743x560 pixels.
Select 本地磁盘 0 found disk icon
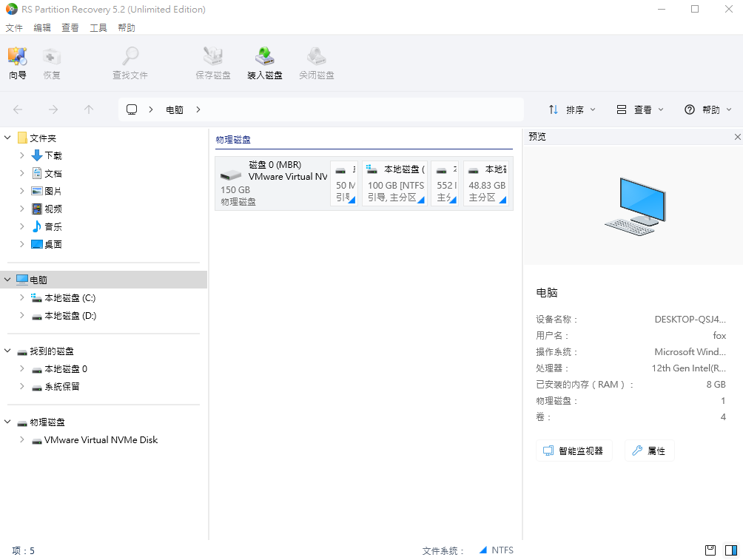[x=36, y=369]
